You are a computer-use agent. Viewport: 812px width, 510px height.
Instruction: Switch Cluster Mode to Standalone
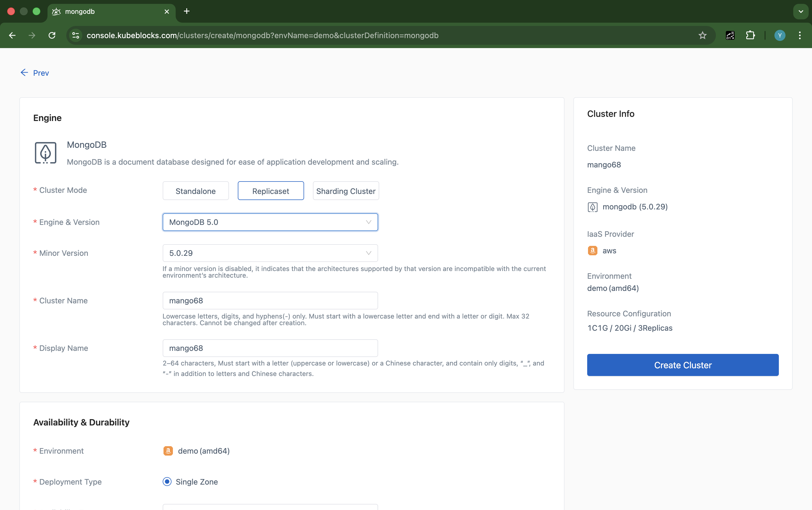[x=195, y=191]
